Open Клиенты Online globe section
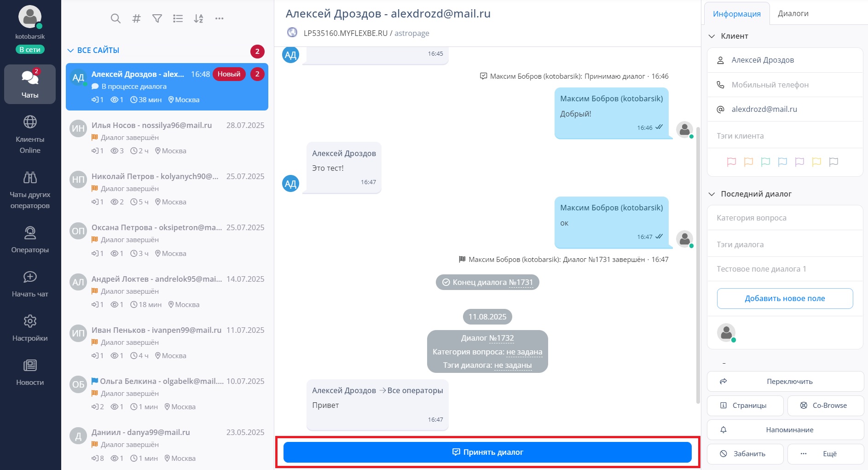Screen dimensions: 868x470 coord(30,134)
